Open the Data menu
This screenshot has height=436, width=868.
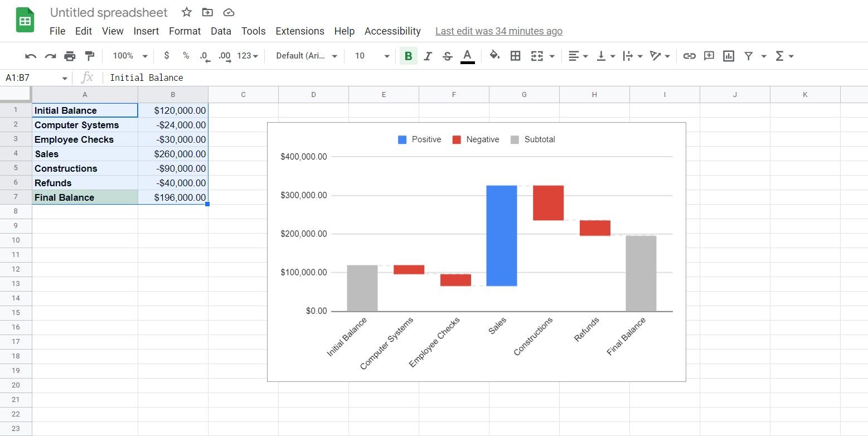pos(221,31)
